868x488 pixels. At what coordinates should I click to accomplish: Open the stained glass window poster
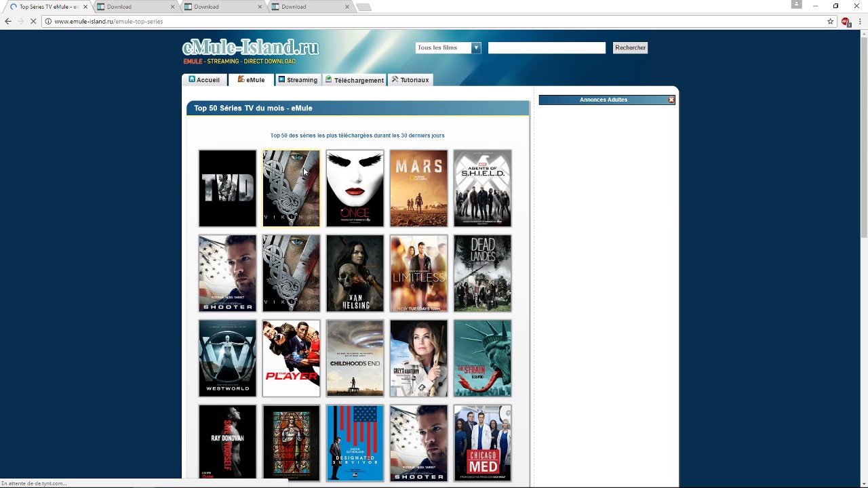point(292,443)
